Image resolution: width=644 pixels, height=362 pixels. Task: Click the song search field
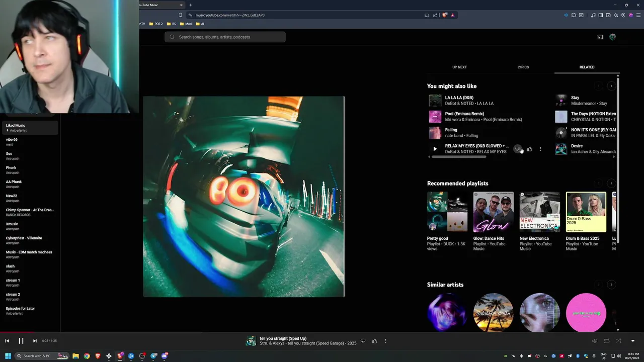click(225, 37)
